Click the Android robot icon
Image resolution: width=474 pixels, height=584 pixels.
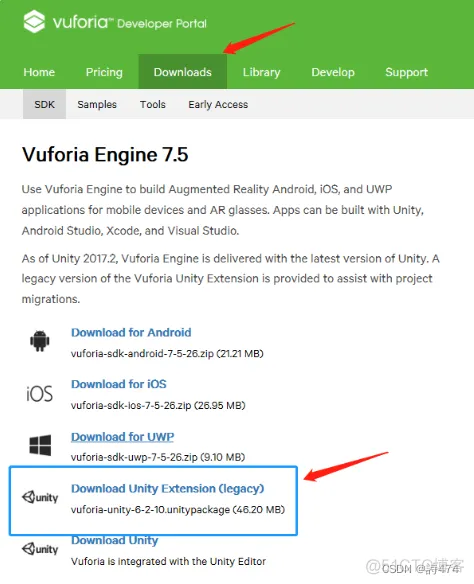39,340
